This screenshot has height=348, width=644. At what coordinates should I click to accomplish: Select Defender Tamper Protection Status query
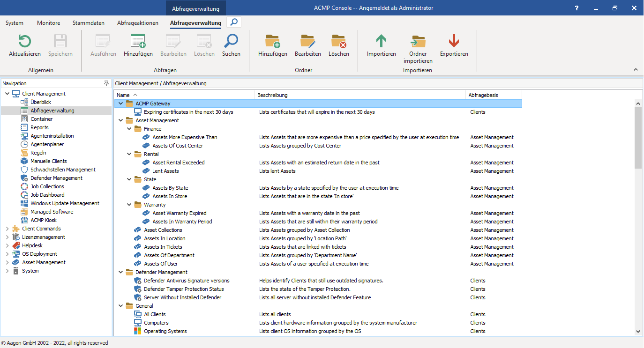click(x=184, y=289)
